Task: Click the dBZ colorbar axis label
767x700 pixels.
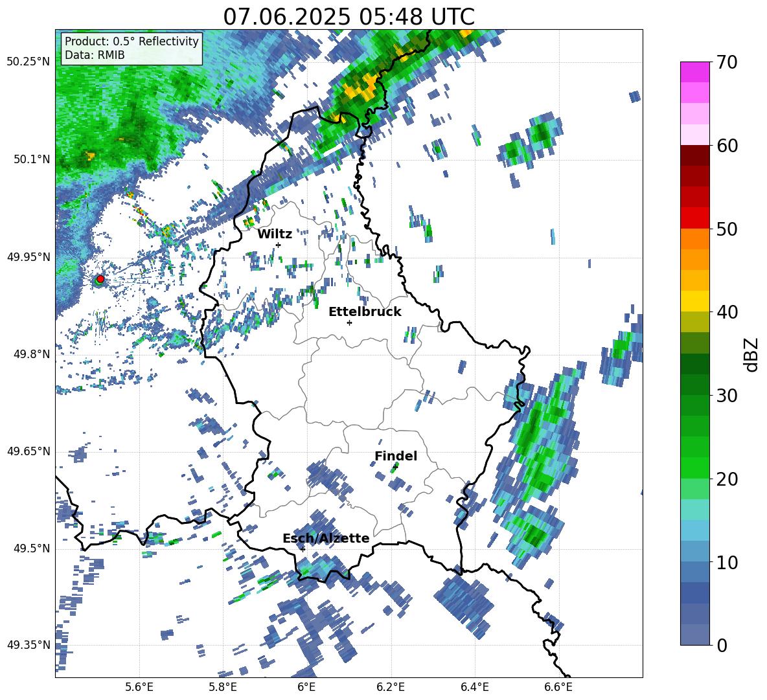Action: (x=752, y=354)
